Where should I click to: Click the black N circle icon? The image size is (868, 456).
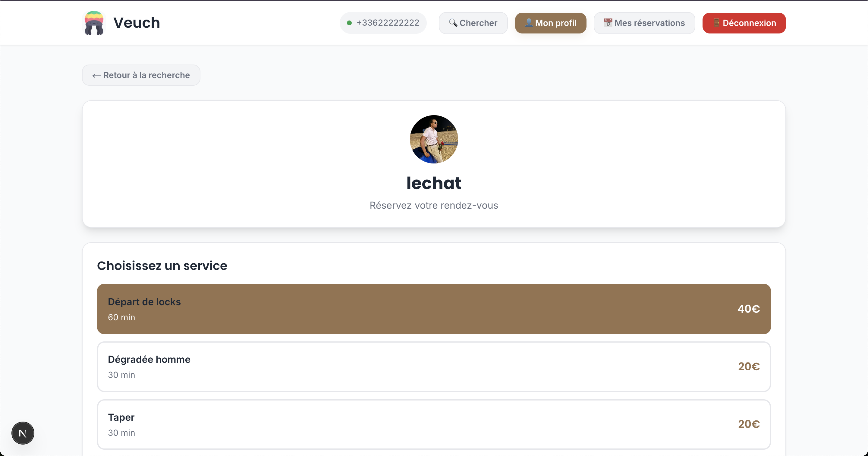click(22, 433)
